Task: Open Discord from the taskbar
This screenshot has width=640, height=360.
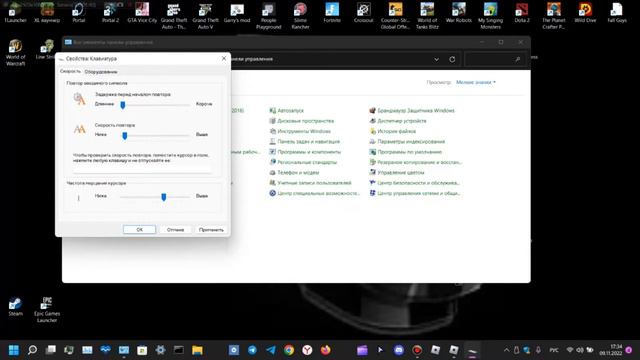Action: point(399,350)
